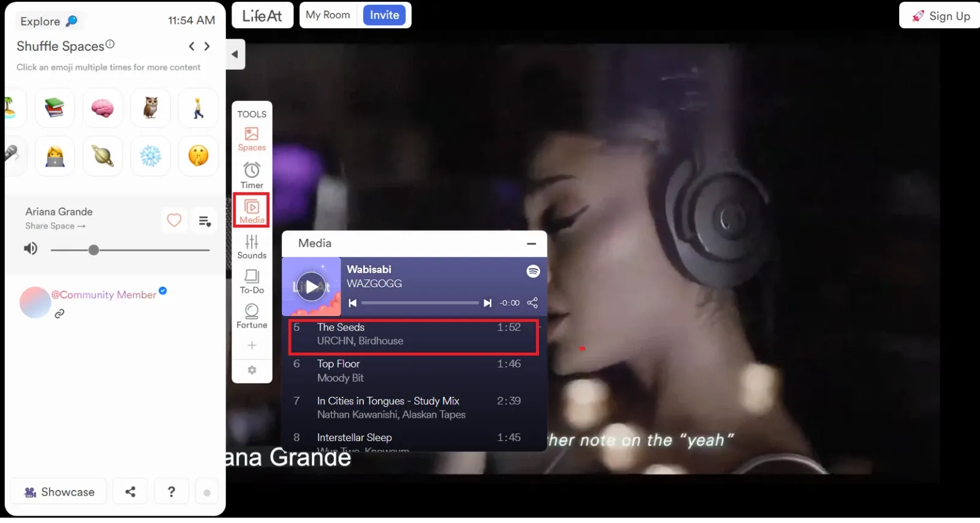Open the Timer tool

tap(252, 175)
